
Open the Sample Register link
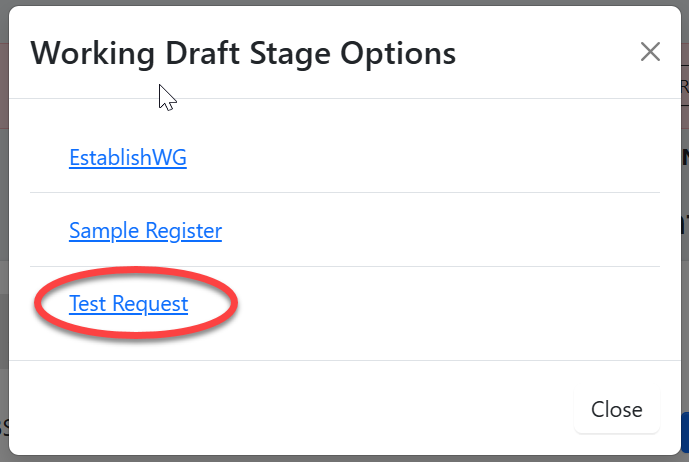point(145,231)
